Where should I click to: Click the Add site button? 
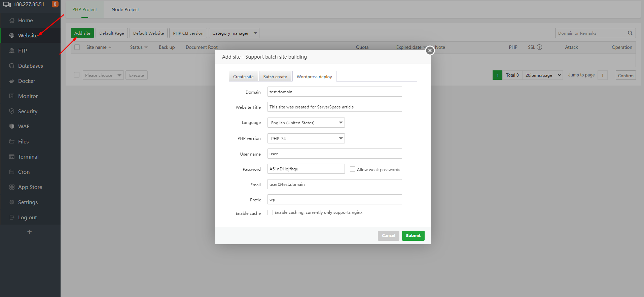point(82,33)
